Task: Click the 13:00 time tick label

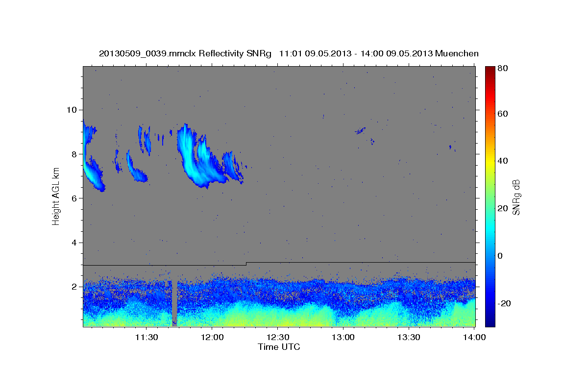Action: coord(343,337)
